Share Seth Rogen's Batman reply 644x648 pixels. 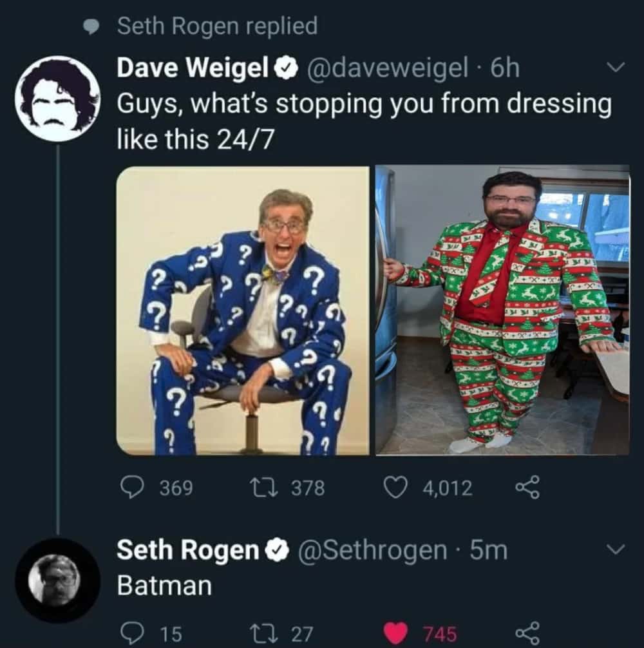527,634
